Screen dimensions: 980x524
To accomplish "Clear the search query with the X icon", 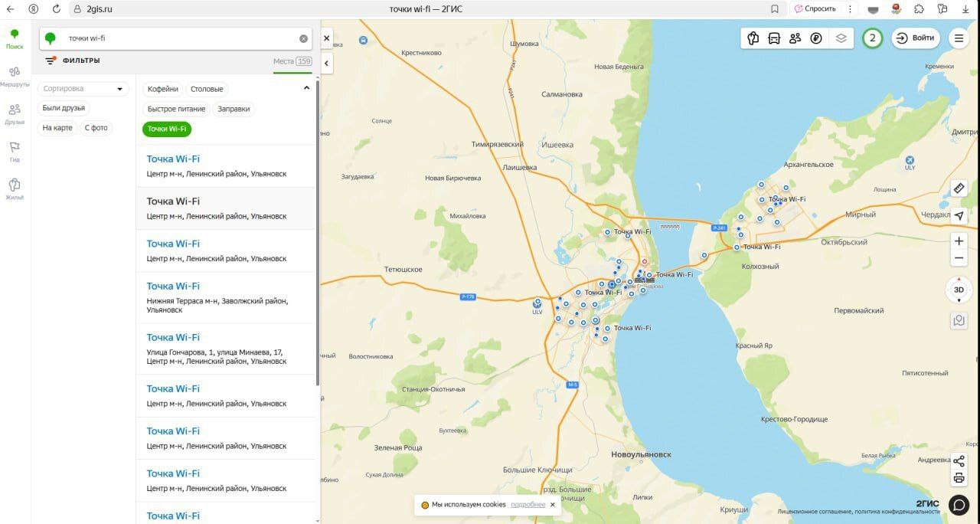I will 304,38.
